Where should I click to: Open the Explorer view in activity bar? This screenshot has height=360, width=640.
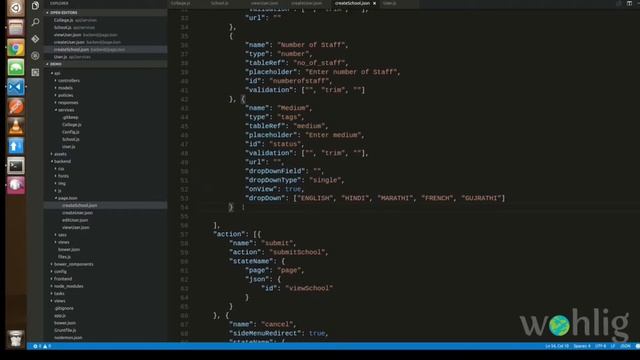point(36,5)
